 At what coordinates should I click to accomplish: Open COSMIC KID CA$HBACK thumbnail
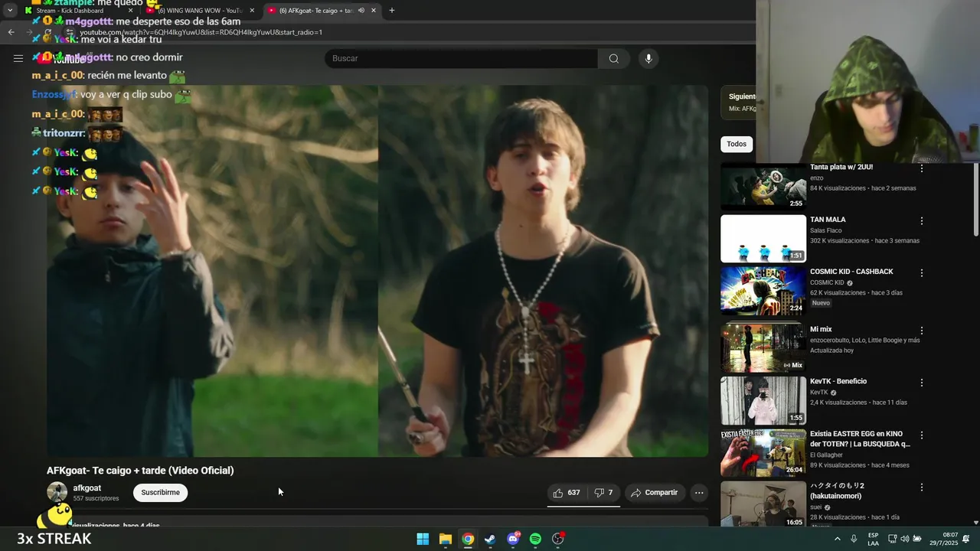[x=763, y=291]
